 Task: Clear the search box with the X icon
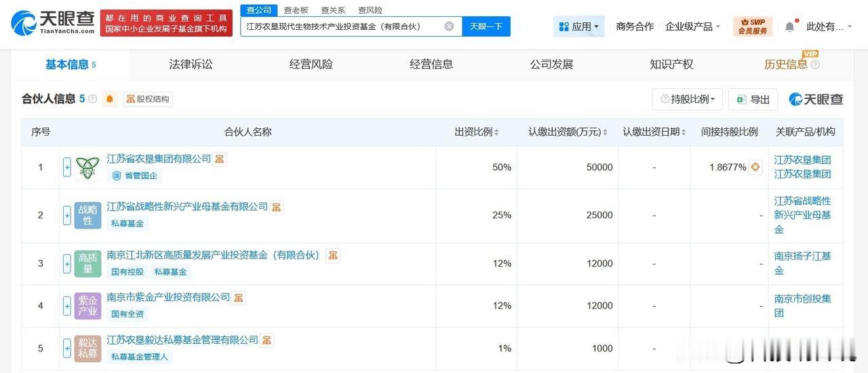click(x=449, y=26)
